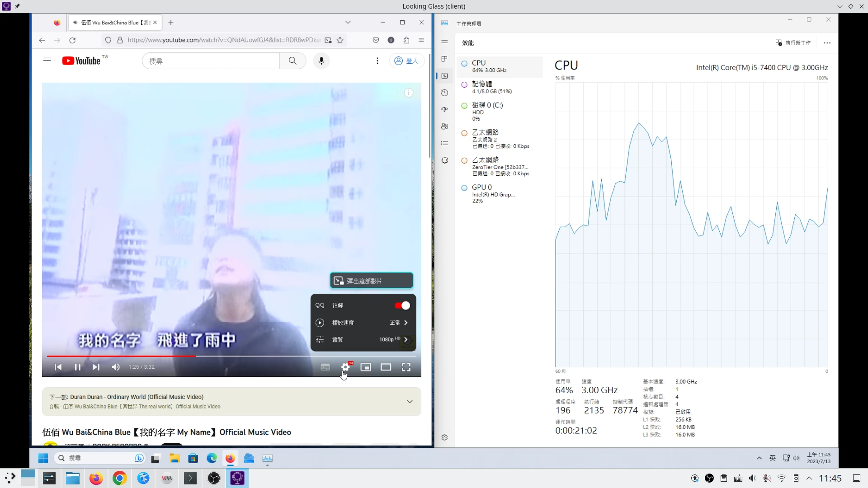Open YouTube player settings gear
This screenshot has width=868, height=488.
click(x=345, y=367)
